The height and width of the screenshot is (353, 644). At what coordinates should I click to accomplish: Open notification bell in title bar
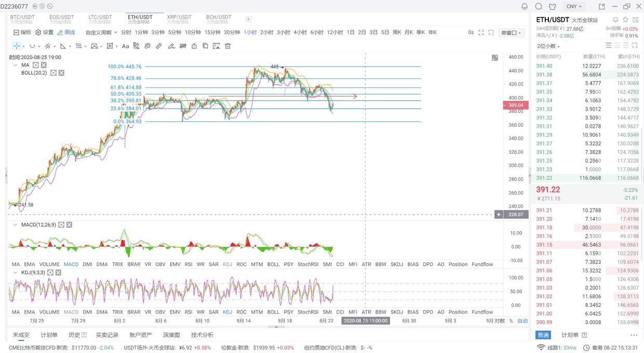point(525,6)
